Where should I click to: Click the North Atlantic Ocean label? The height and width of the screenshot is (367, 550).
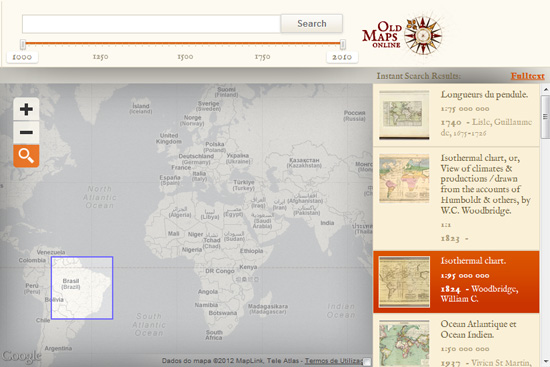[x=100, y=197]
